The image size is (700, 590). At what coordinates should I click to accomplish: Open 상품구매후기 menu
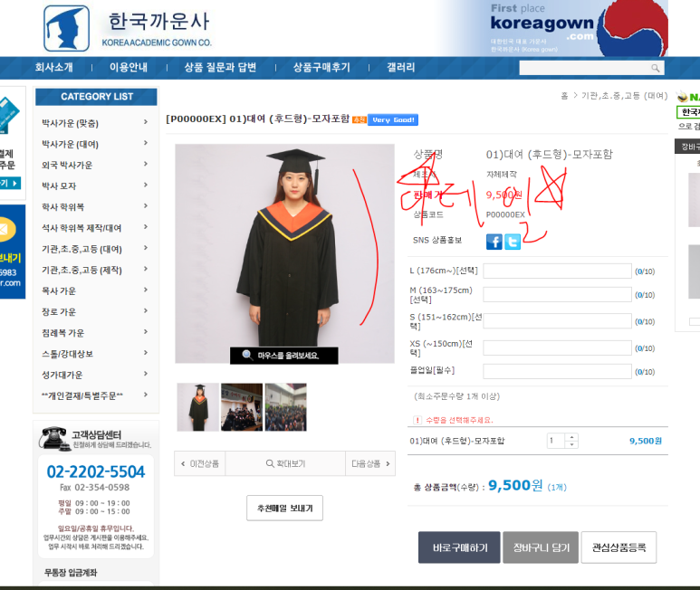click(321, 67)
